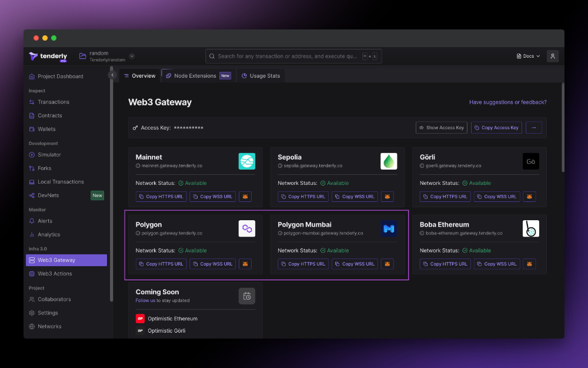
Task: Show the hidden Access Key
Action: [441, 127]
